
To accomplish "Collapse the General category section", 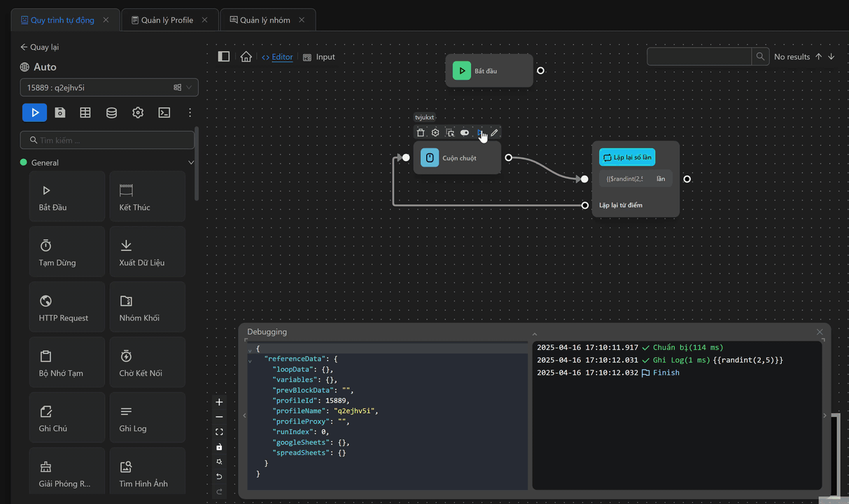I will tap(191, 162).
